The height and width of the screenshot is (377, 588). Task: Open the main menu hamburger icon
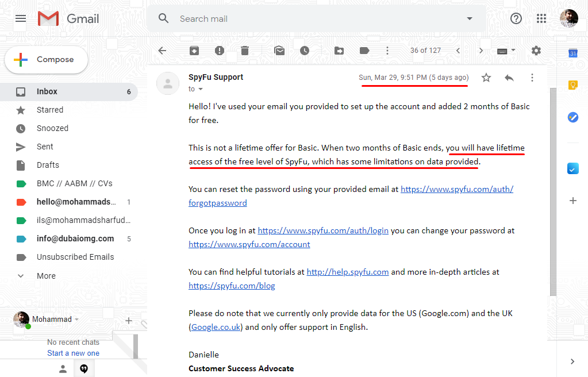tap(21, 18)
